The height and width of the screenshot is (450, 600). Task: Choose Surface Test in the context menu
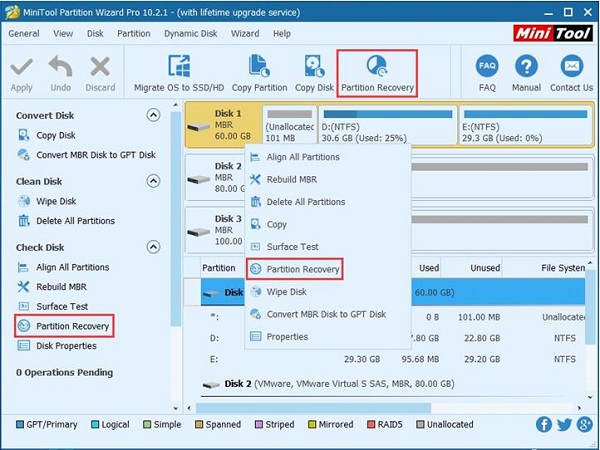pyautogui.click(x=328, y=247)
